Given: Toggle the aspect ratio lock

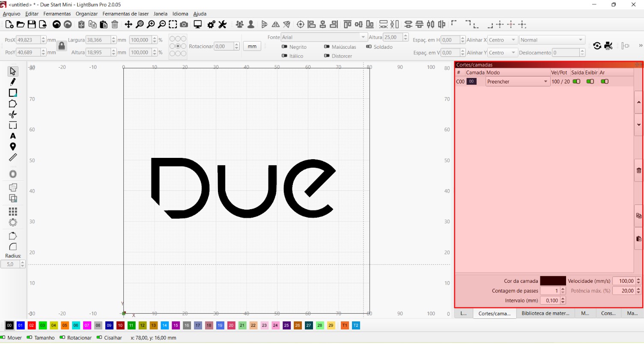Looking at the screenshot, I should click(62, 46).
